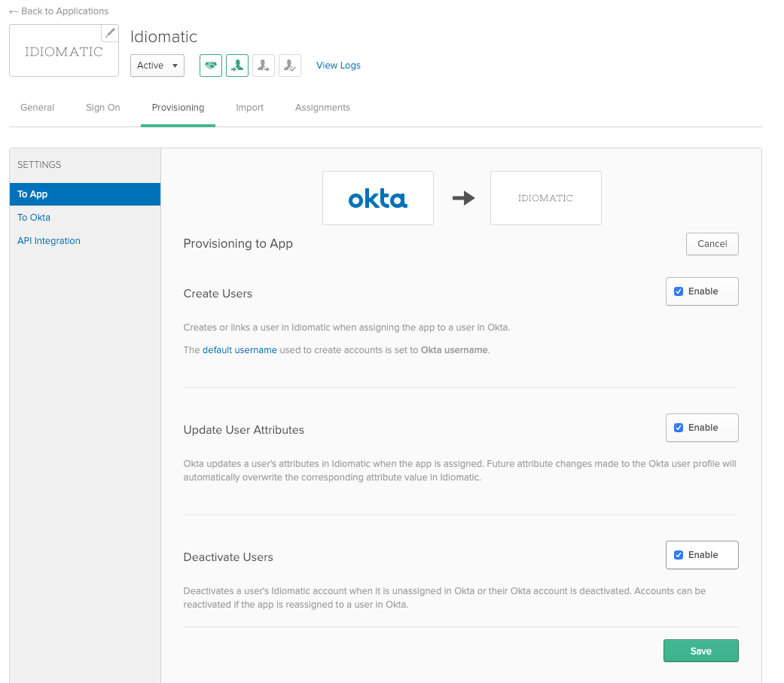784x683 pixels.
Task: Click the SETTINGS sidebar label
Action: (x=39, y=164)
